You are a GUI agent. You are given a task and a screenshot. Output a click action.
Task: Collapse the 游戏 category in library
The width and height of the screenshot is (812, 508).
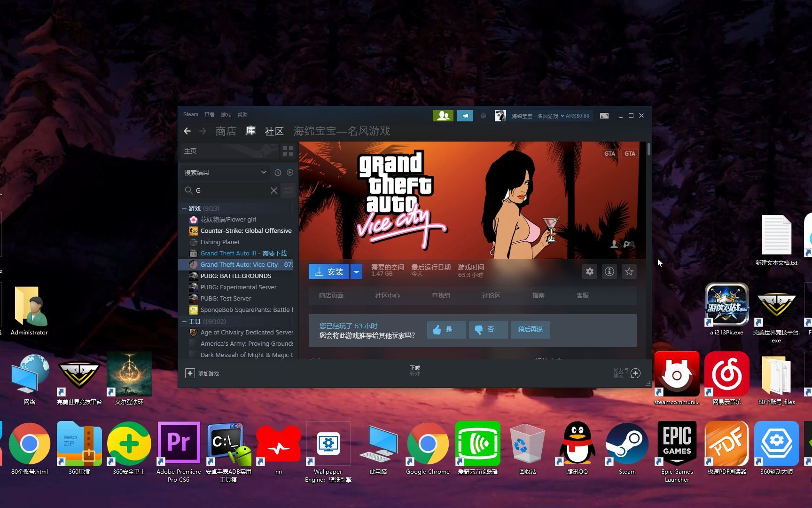coord(184,208)
